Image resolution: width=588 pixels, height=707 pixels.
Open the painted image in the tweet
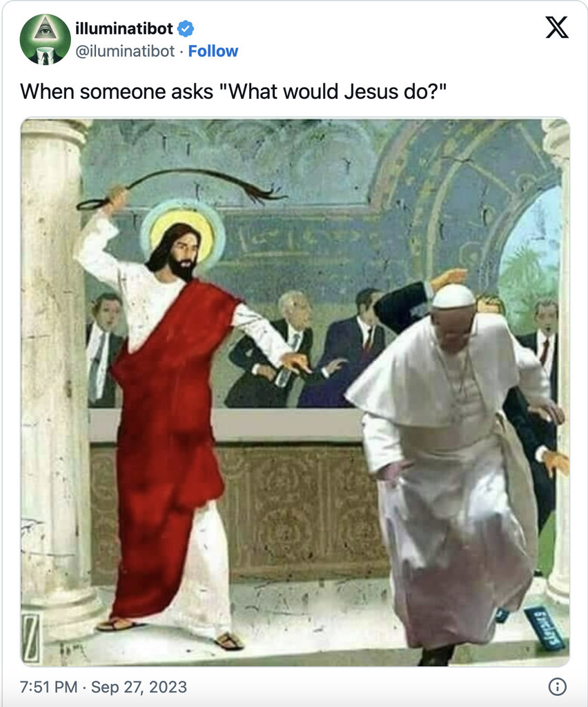coord(295,392)
